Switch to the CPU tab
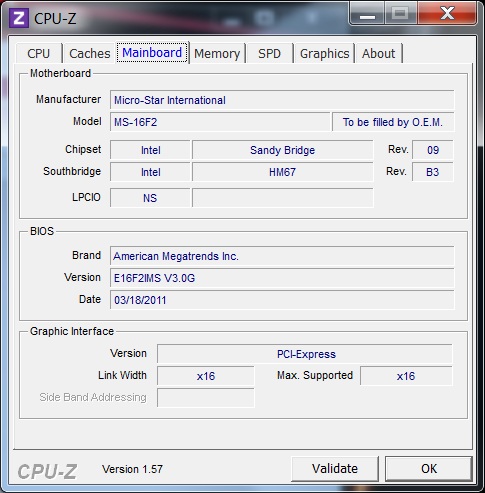 (x=39, y=53)
